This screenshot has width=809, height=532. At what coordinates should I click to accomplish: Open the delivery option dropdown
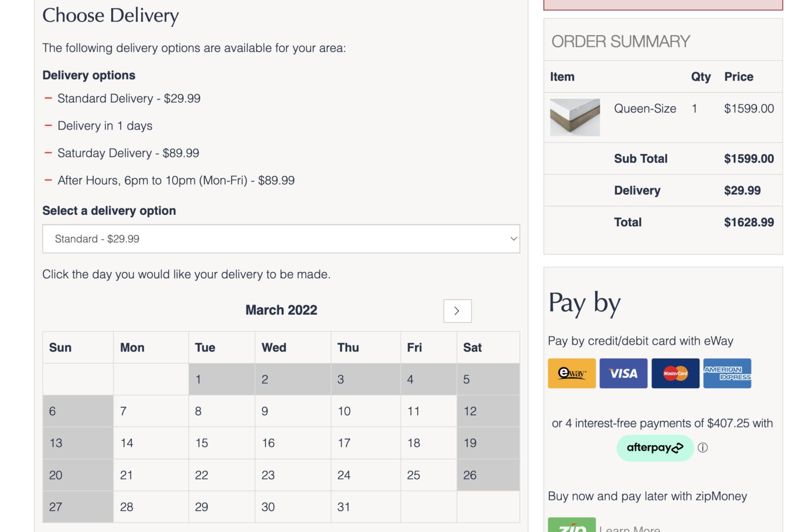click(x=281, y=239)
